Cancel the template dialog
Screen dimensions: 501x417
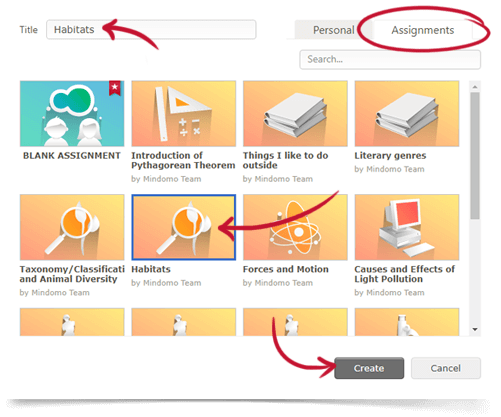point(446,368)
